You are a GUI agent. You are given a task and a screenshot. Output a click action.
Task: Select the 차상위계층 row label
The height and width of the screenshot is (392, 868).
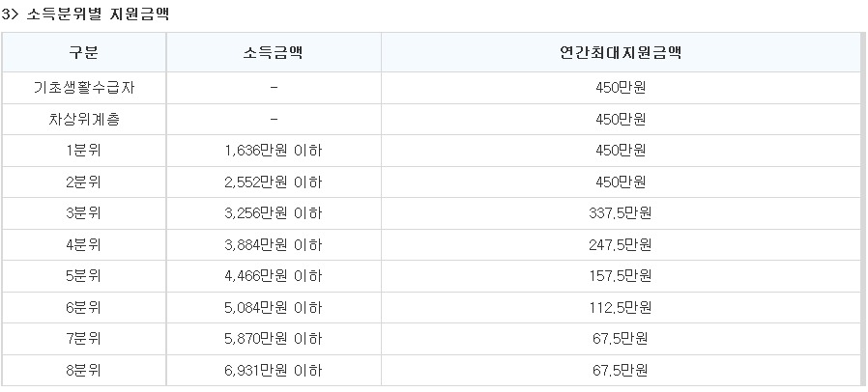83,120
